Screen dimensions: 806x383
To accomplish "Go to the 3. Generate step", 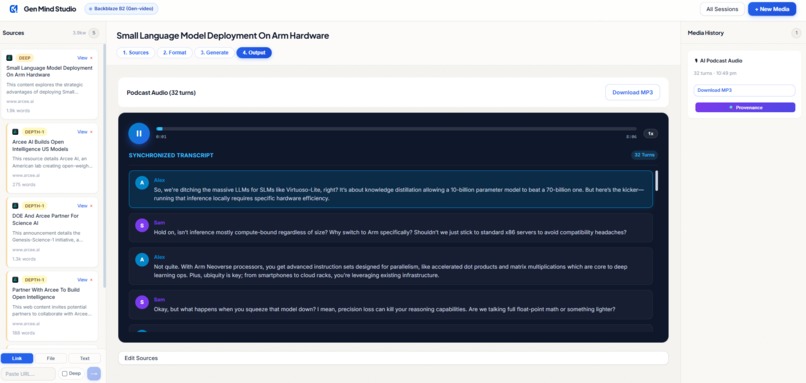I will pos(214,52).
